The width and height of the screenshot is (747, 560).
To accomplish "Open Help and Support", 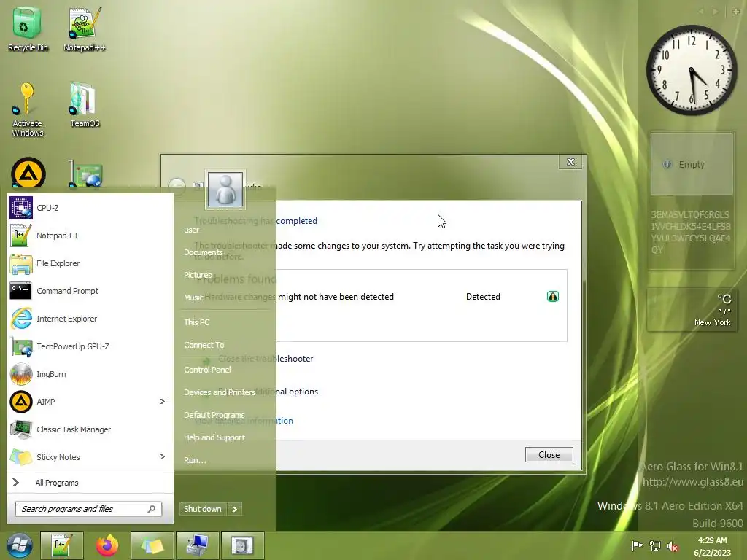I will tap(214, 437).
